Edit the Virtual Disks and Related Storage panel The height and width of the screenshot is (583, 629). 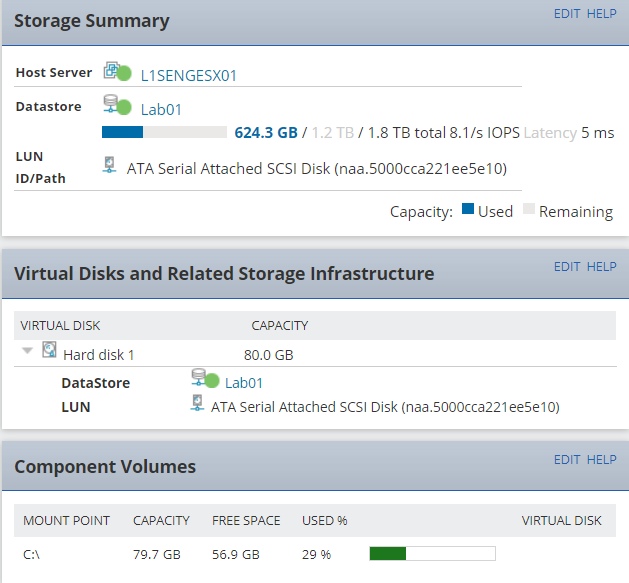pyautogui.click(x=566, y=267)
